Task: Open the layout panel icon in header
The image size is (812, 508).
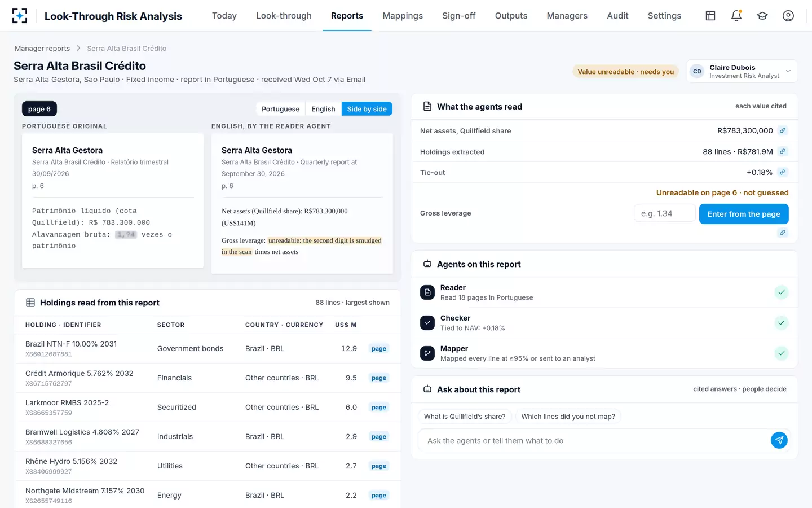Action: coord(710,16)
